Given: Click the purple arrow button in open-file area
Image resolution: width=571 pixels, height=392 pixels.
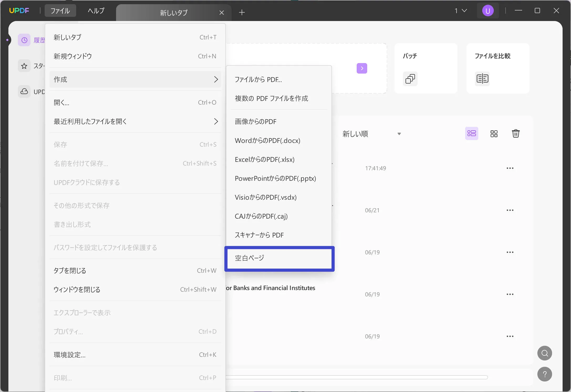Looking at the screenshot, I should (x=362, y=68).
